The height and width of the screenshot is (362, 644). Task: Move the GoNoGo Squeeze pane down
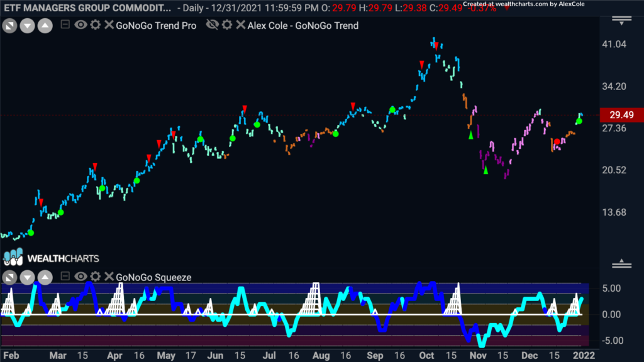27,277
